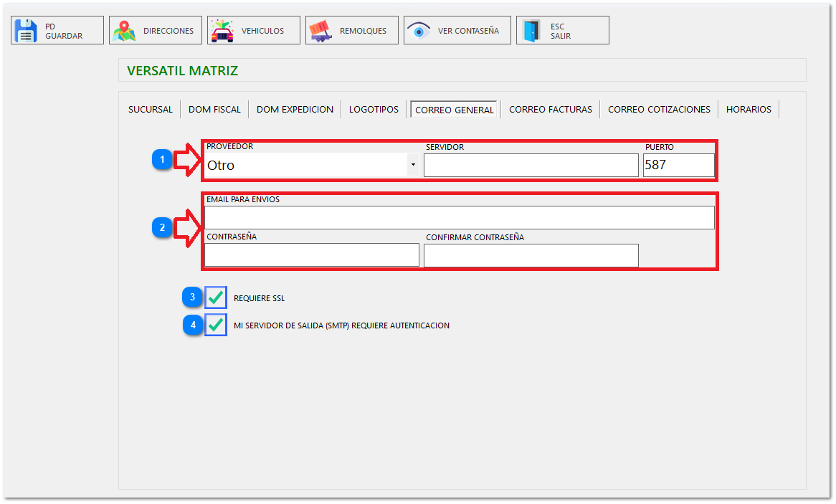Click the car icon for Vehiculos
The image size is (836, 504).
coord(222,31)
